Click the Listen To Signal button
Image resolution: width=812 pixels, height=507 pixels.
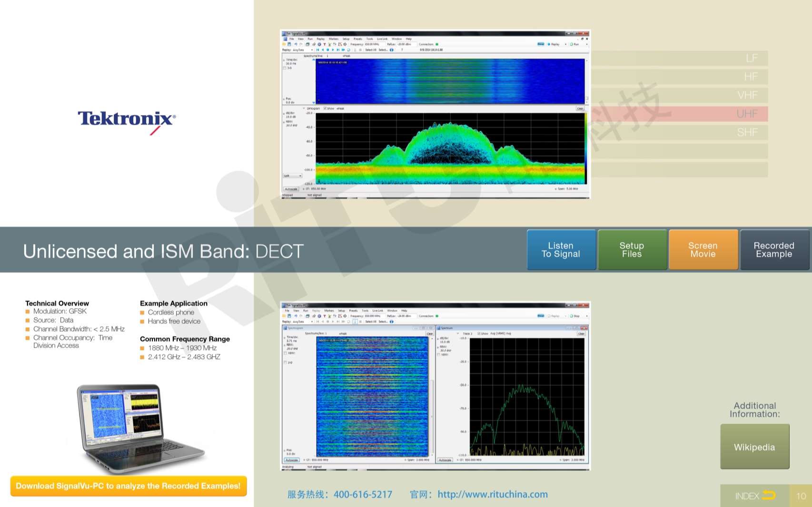pyautogui.click(x=561, y=250)
